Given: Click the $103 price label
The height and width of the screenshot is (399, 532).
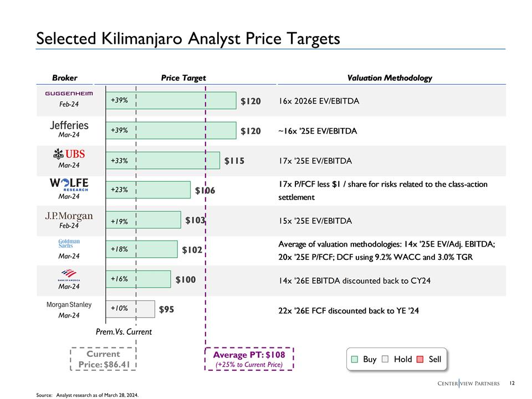Looking at the screenshot, I should tap(195, 220).
